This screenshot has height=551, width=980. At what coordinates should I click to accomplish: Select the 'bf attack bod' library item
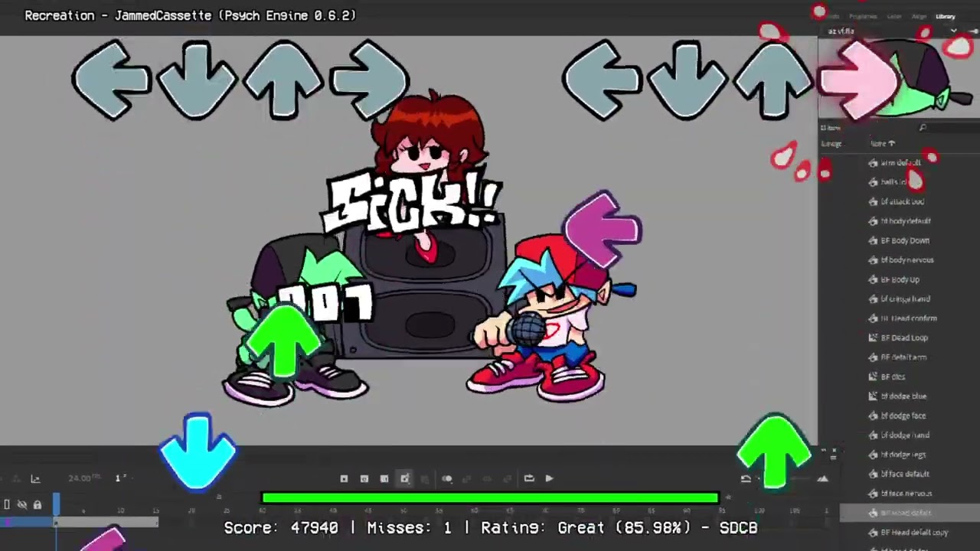[x=902, y=202]
